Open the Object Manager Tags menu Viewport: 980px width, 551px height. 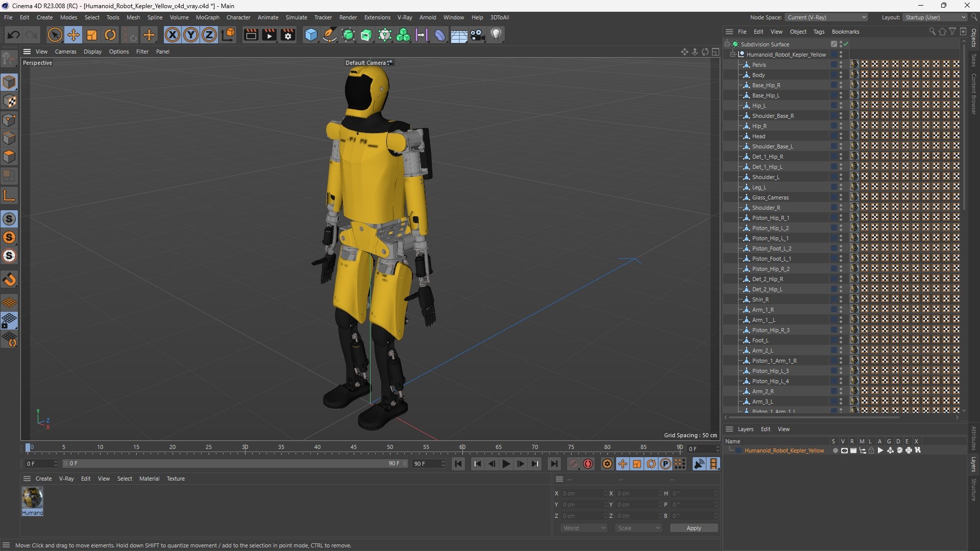(x=819, y=32)
